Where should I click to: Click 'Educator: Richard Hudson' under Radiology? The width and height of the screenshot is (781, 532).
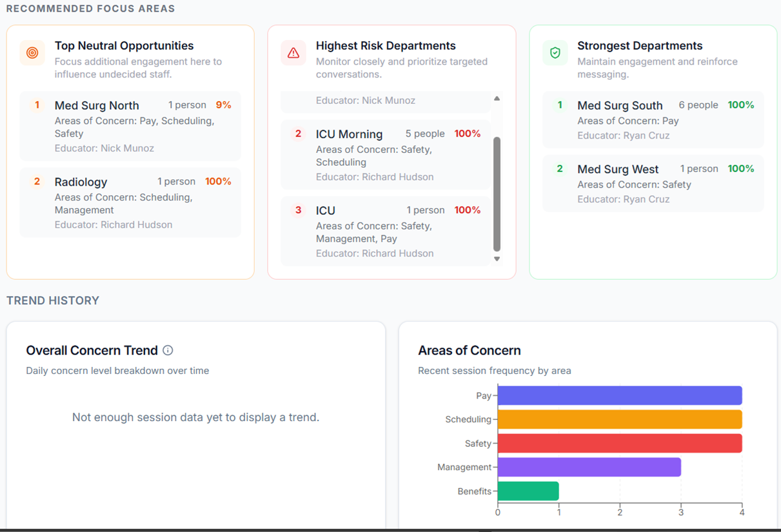tap(114, 225)
